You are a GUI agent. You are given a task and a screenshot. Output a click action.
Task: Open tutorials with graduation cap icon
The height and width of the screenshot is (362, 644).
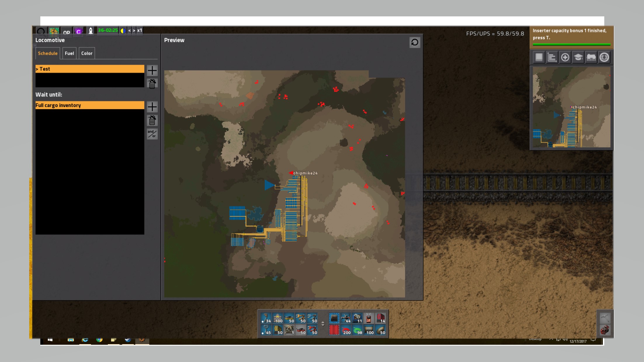(x=578, y=57)
